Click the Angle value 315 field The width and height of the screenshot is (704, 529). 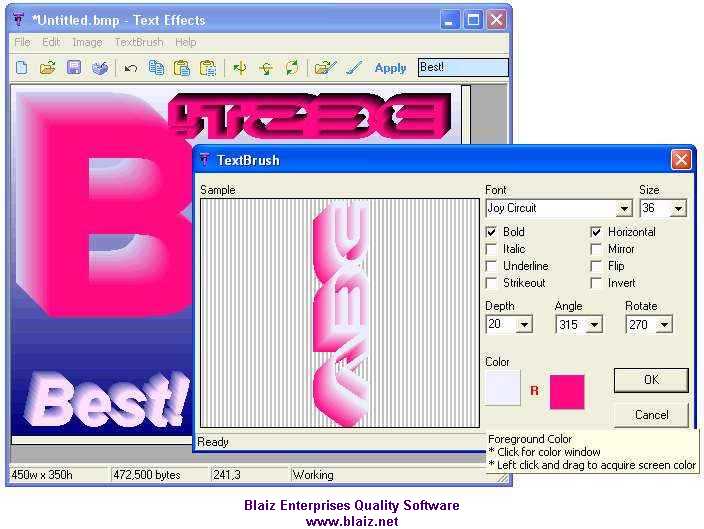point(571,324)
